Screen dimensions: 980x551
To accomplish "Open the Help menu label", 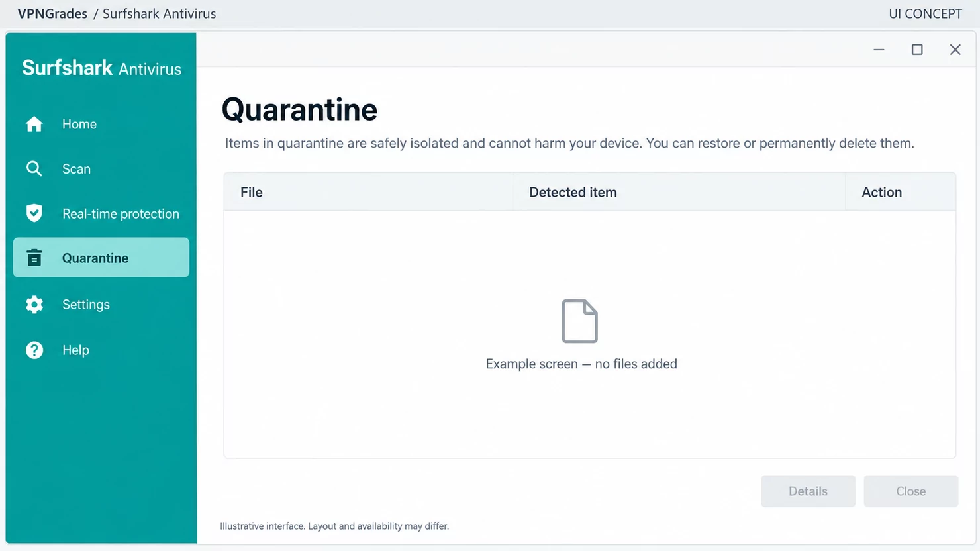I will tap(75, 350).
